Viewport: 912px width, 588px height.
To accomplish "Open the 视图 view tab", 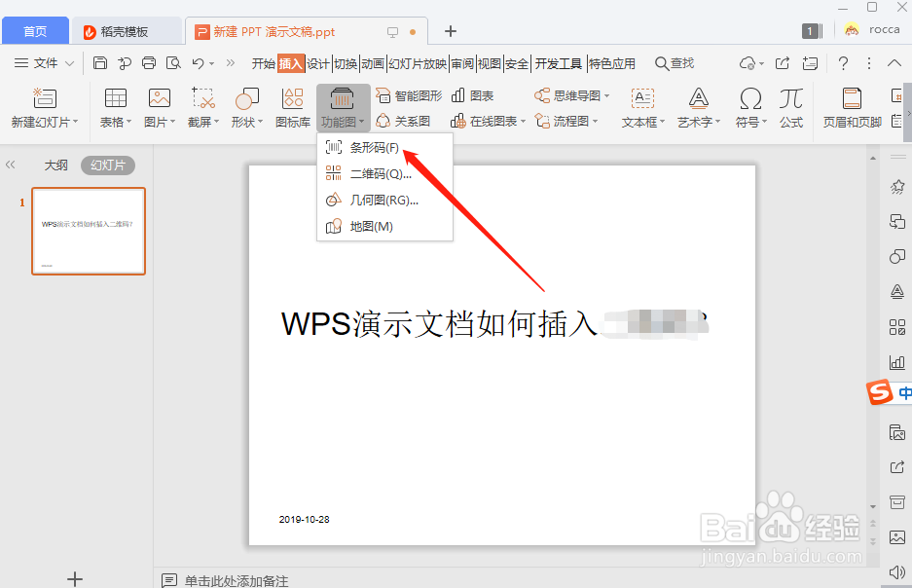I will click(x=490, y=63).
